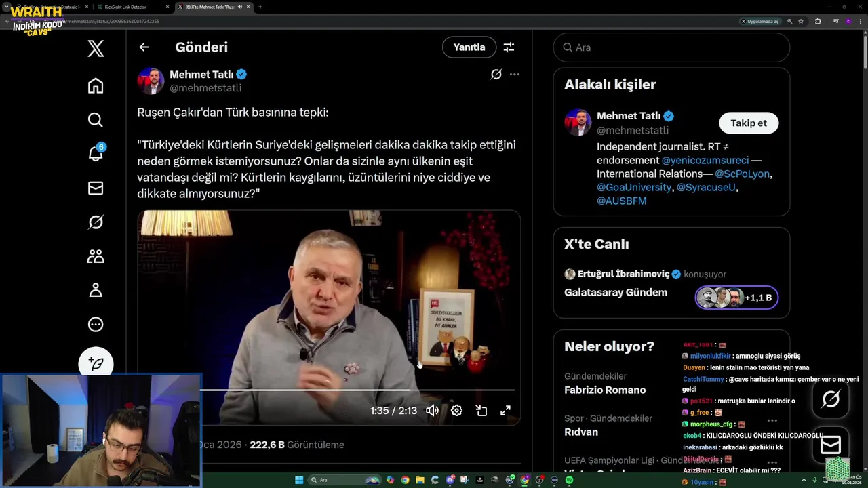868x488 pixels.
Task: Mute the video with the speaker icon
Action: coord(432,411)
